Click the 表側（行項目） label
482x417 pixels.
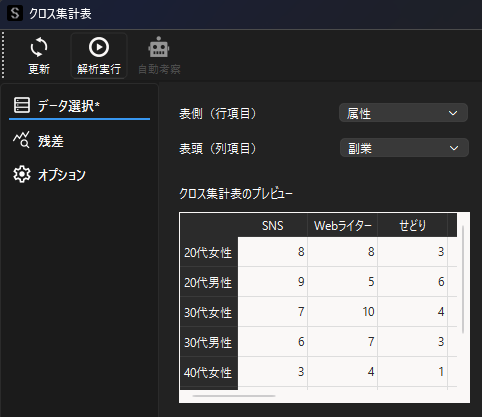[218, 114]
